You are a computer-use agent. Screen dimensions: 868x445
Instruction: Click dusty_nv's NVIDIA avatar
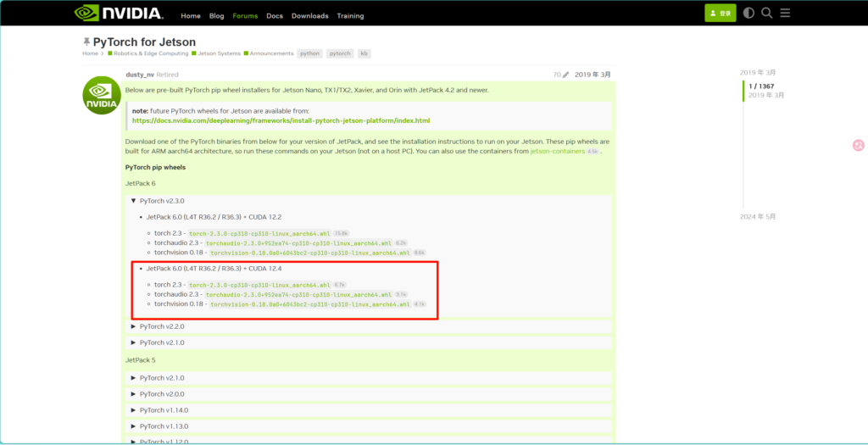click(101, 94)
